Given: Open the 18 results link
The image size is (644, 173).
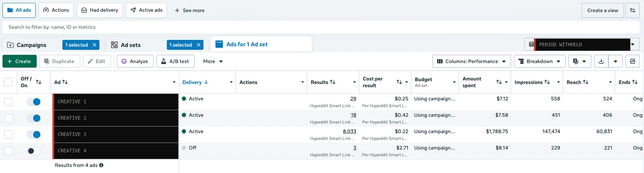Looking at the screenshot, I should tap(353, 115).
